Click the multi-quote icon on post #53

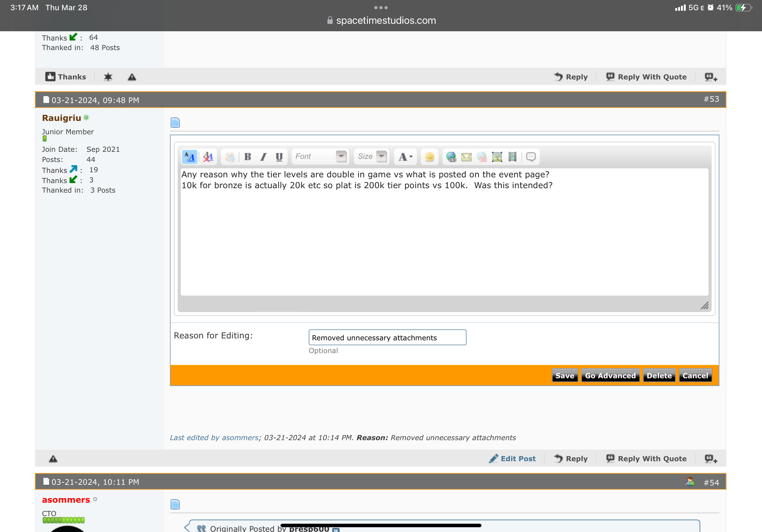tap(711, 459)
